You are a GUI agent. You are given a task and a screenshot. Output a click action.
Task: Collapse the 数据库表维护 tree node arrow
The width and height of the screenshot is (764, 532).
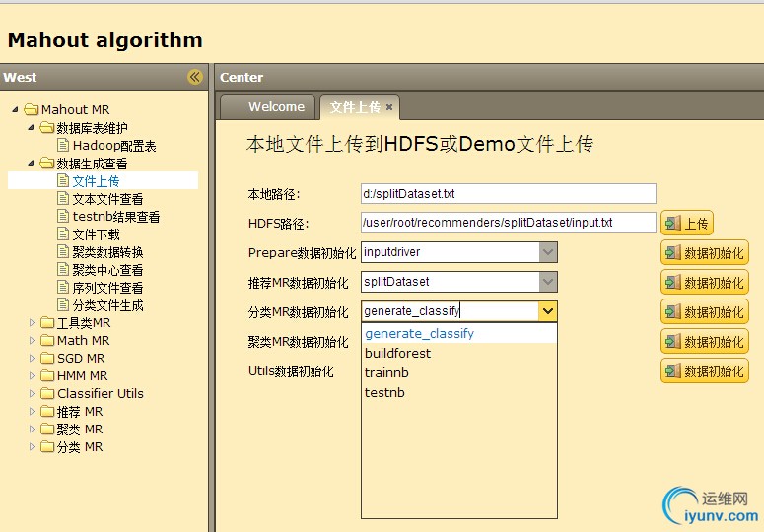click(x=32, y=127)
